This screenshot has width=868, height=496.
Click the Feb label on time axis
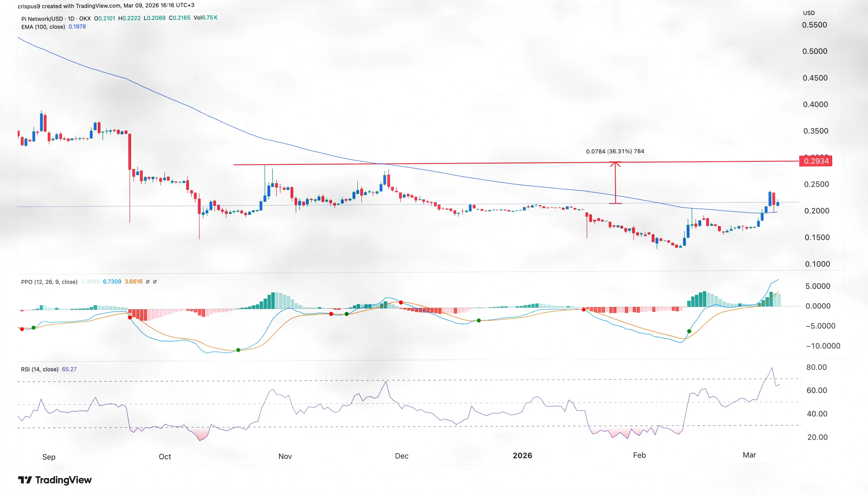tap(640, 455)
